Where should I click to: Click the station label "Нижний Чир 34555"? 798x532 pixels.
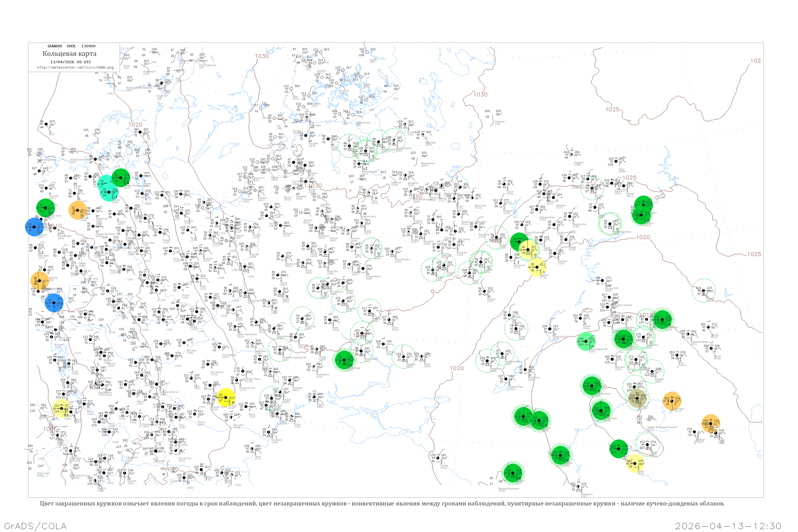pyautogui.click(x=516, y=388)
